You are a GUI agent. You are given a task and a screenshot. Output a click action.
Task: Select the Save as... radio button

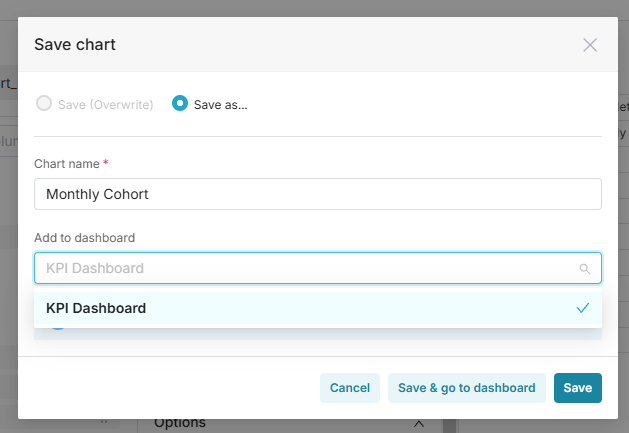(x=180, y=104)
